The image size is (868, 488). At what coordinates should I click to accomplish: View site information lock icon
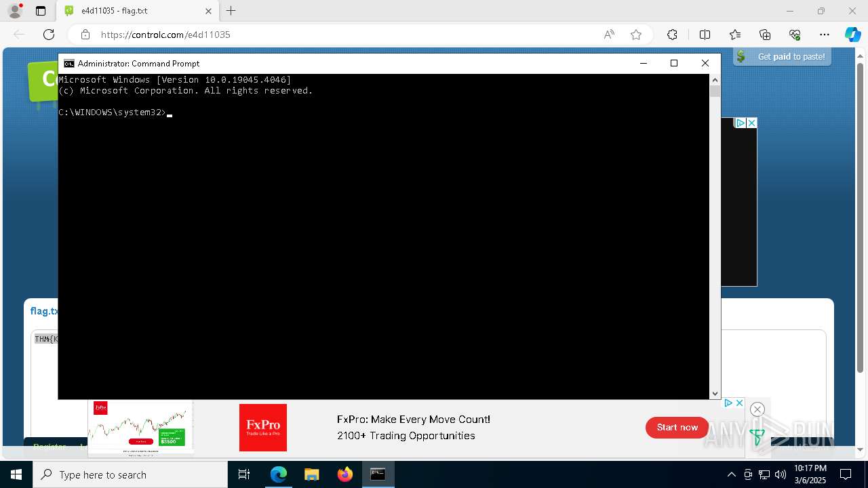[85, 35]
